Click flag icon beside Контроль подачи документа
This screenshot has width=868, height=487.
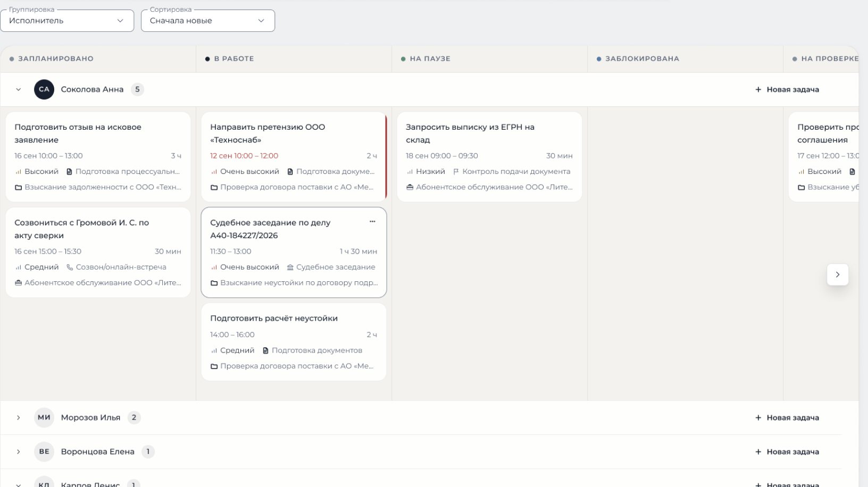pos(456,172)
